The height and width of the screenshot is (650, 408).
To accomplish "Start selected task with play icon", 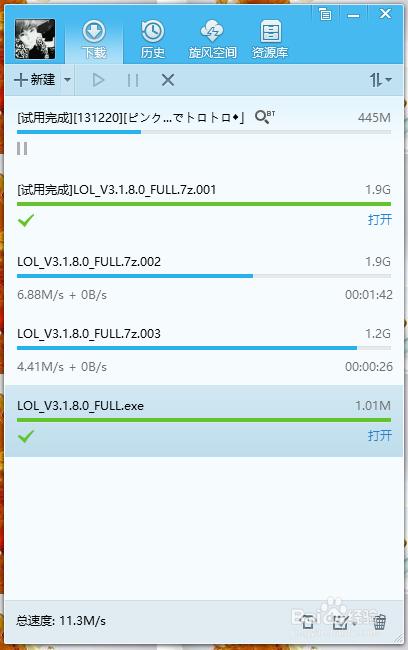I will (x=98, y=80).
